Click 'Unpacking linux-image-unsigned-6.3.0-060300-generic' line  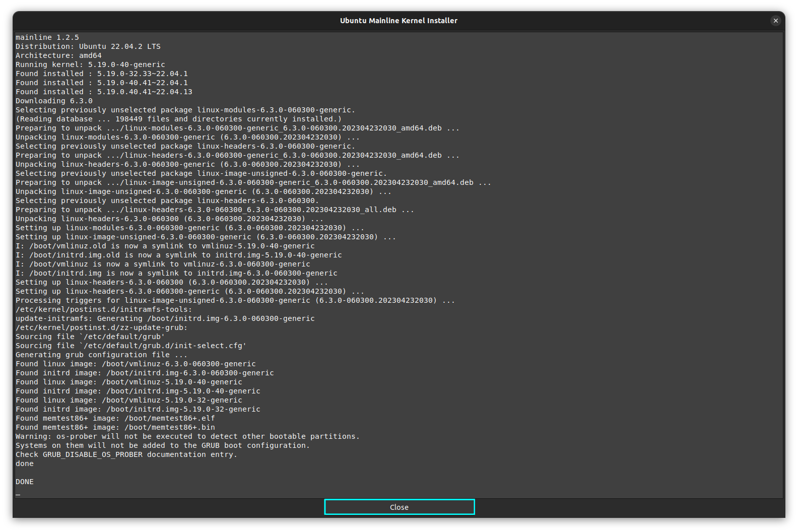point(204,191)
